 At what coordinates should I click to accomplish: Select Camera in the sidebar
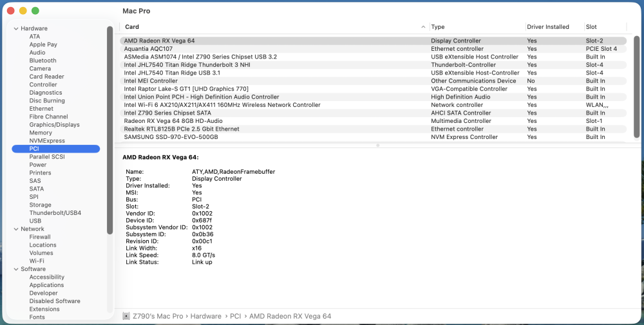[x=40, y=68]
